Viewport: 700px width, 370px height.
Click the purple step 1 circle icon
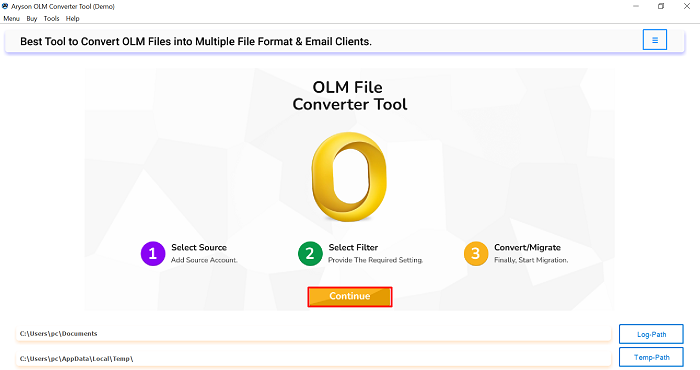[153, 254]
